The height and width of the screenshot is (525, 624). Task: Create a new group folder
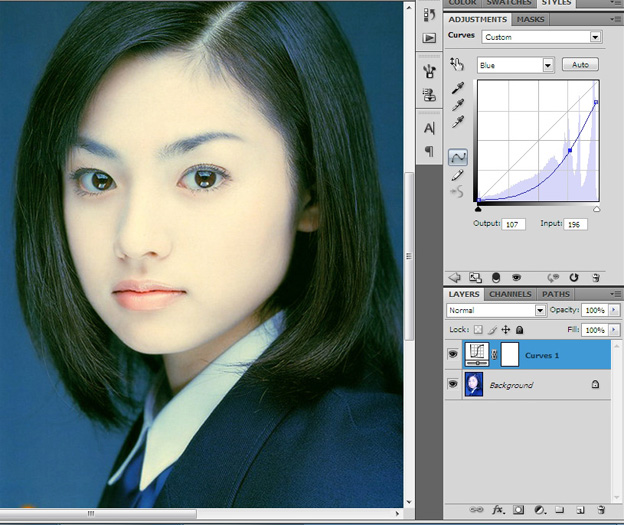(x=560, y=509)
